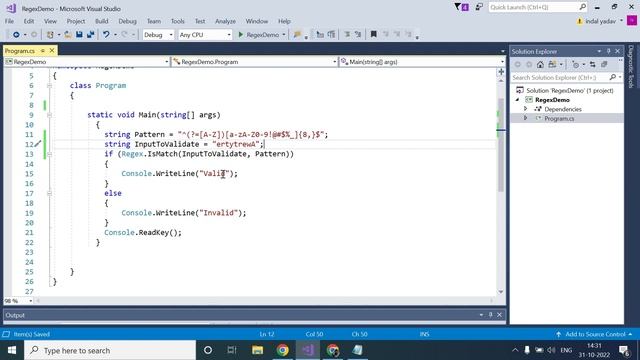Undo the last edit

(x=106, y=35)
